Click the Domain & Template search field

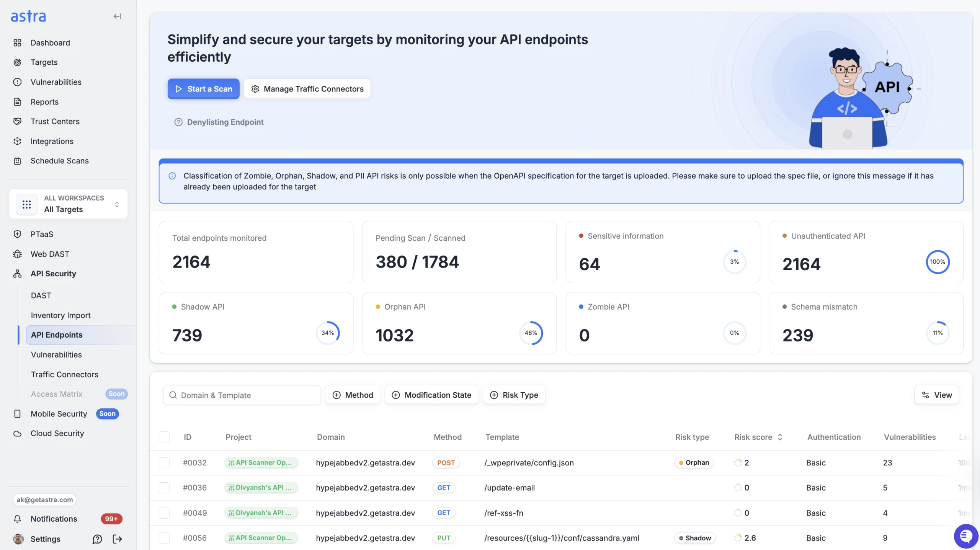coord(242,395)
